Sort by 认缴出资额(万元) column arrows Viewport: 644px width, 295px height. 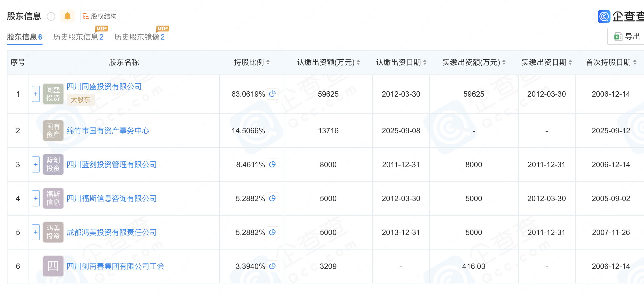pyautogui.click(x=358, y=62)
